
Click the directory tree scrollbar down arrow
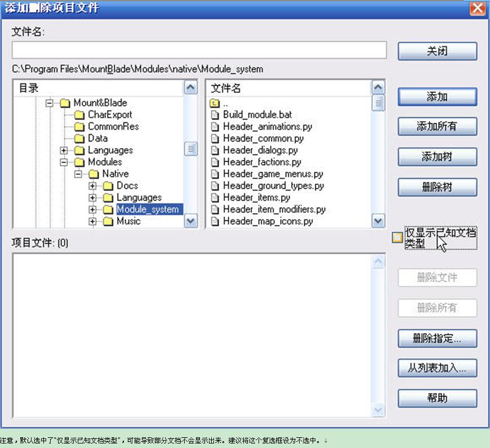coord(191,221)
